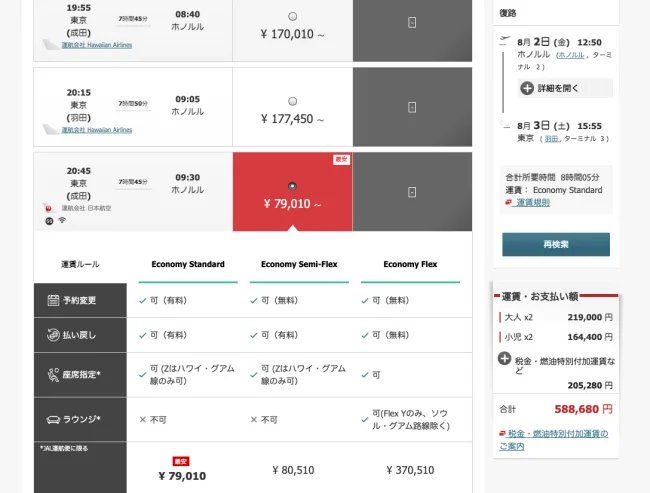Click the selected ¥79,010 fare radio button

(x=292, y=185)
